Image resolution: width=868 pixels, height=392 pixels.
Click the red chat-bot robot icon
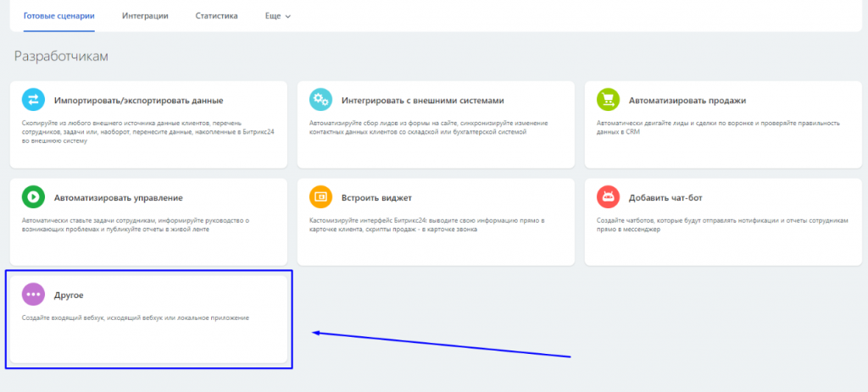tap(608, 196)
